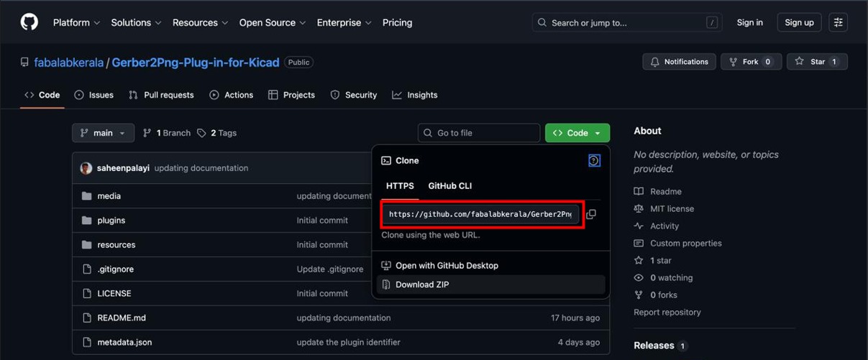Copy the clone URL to clipboard
The width and height of the screenshot is (868, 360).
click(591, 214)
